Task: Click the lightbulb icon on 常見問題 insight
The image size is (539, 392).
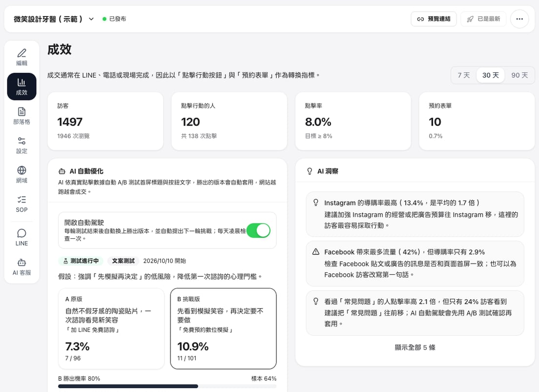Action: (315, 301)
